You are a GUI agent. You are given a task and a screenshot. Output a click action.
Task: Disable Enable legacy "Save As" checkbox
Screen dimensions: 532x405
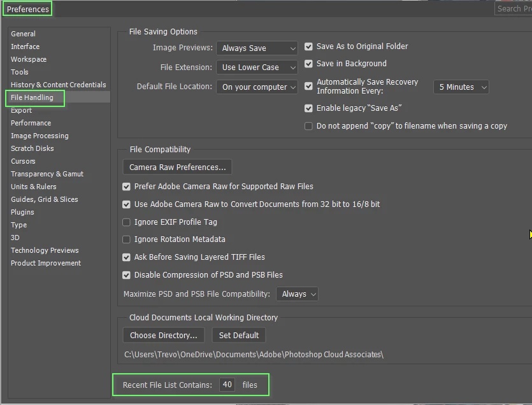(x=308, y=108)
